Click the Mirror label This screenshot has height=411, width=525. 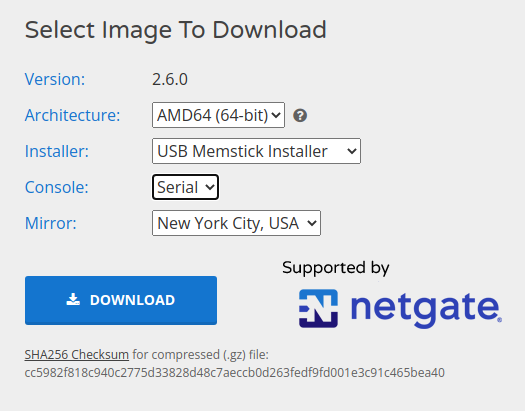[x=51, y=223]
